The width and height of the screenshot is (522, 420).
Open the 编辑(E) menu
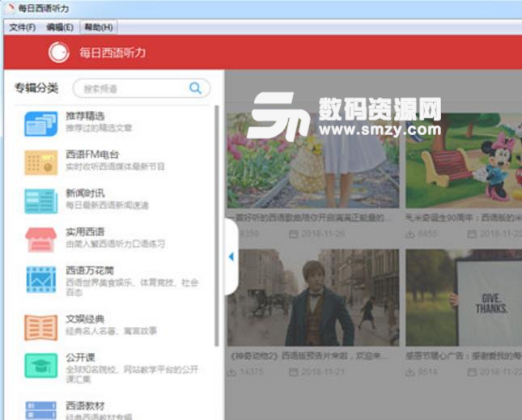click(x=60, y=28)
